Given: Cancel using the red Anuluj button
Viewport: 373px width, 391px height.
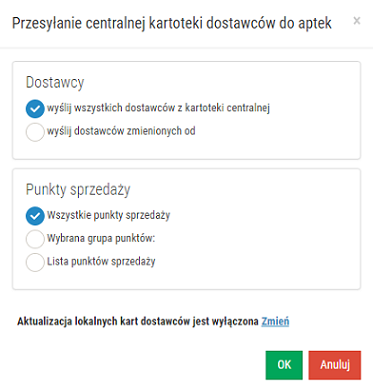Looking at the screenshot, I should pos(335,365).
